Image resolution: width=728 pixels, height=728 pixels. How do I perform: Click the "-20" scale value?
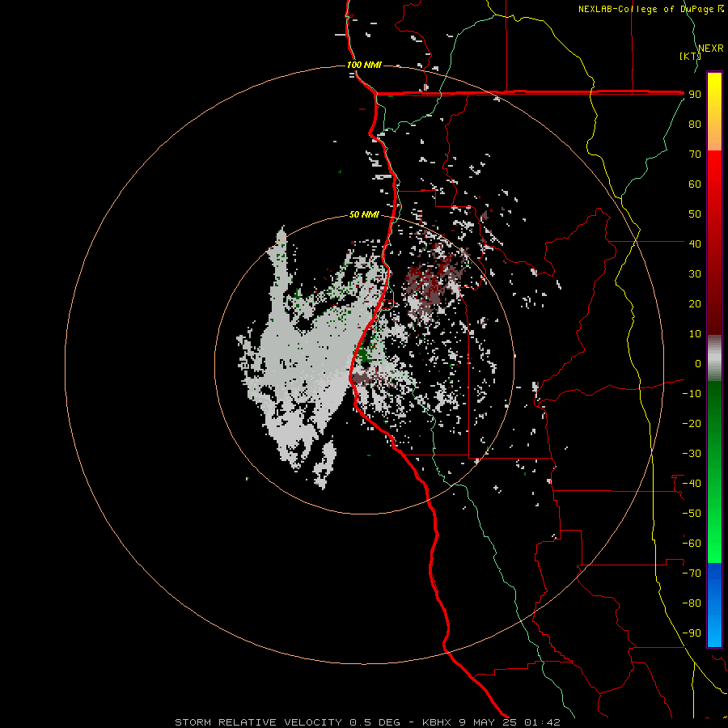(692, 423)
